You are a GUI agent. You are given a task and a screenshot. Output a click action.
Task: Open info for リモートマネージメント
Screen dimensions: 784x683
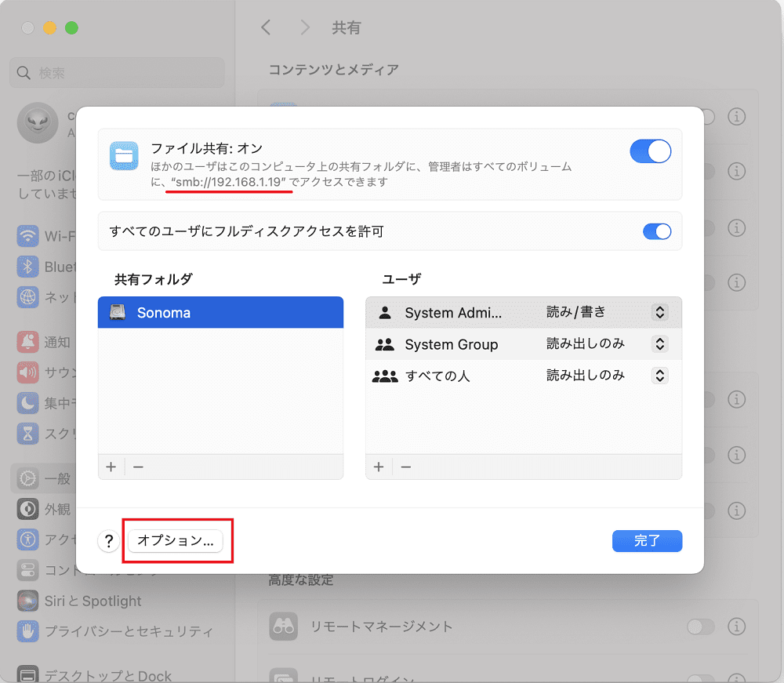tap(736, 627)
